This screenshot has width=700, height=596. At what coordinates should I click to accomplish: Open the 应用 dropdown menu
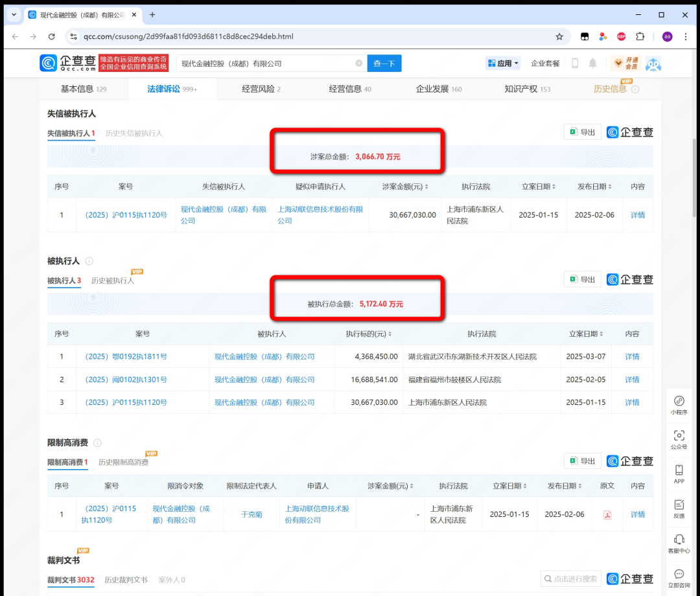point(503,63)
